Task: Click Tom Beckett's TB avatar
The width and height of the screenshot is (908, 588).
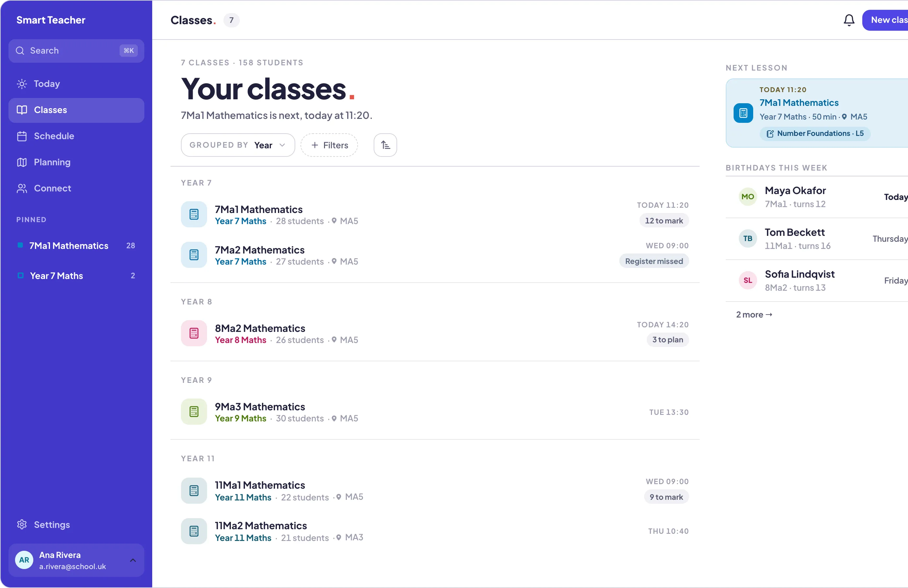Action: 747,238
